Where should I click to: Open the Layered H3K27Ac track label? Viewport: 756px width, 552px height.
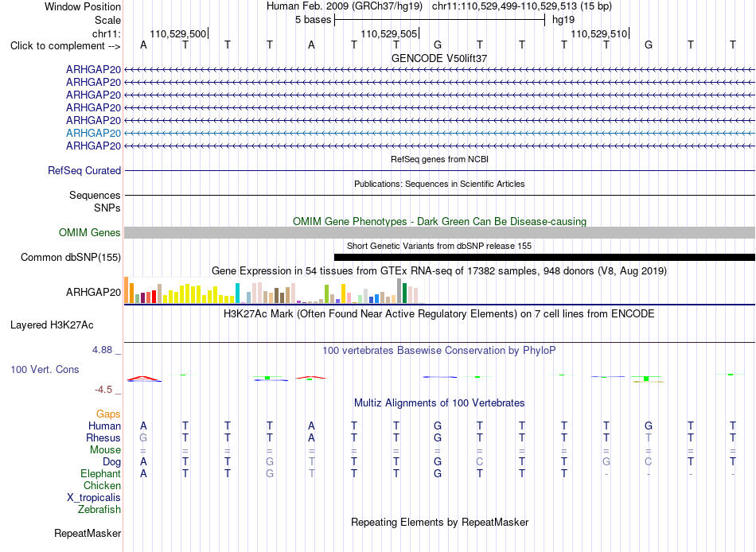[x=52, y=325]
